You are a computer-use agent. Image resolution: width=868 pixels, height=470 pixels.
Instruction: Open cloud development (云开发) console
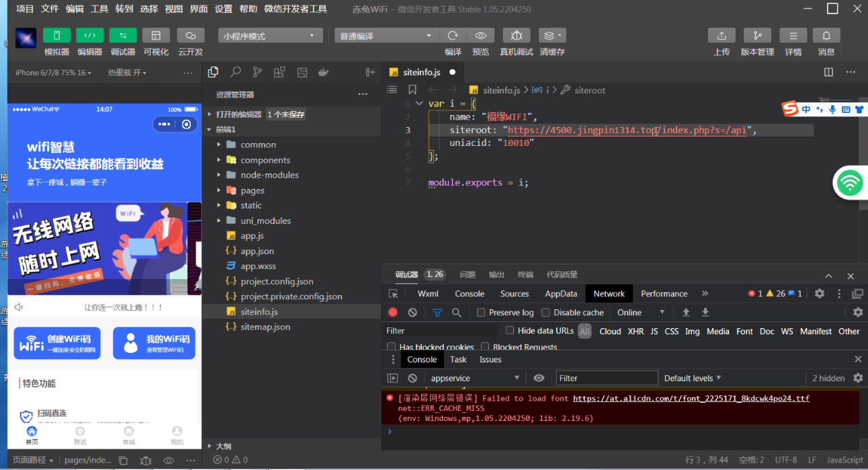click(190, 36)
